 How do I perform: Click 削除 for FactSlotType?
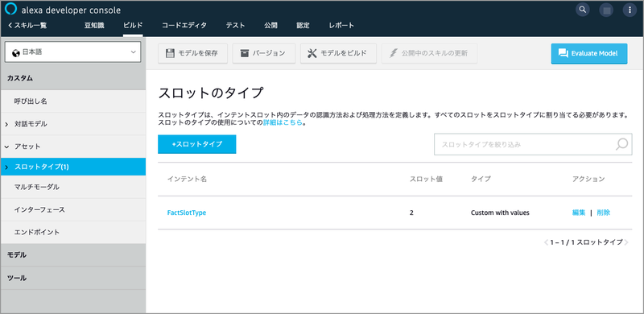603,213
